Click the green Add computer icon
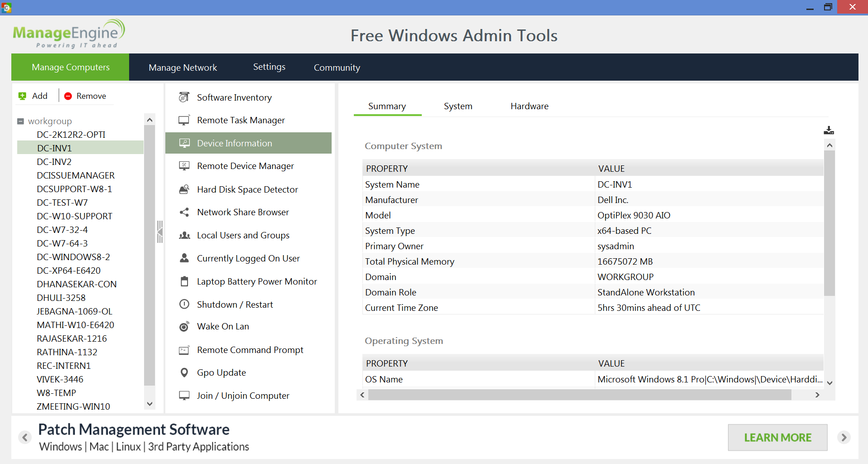This screenshot has height=464, width=868. coord(22,96)
